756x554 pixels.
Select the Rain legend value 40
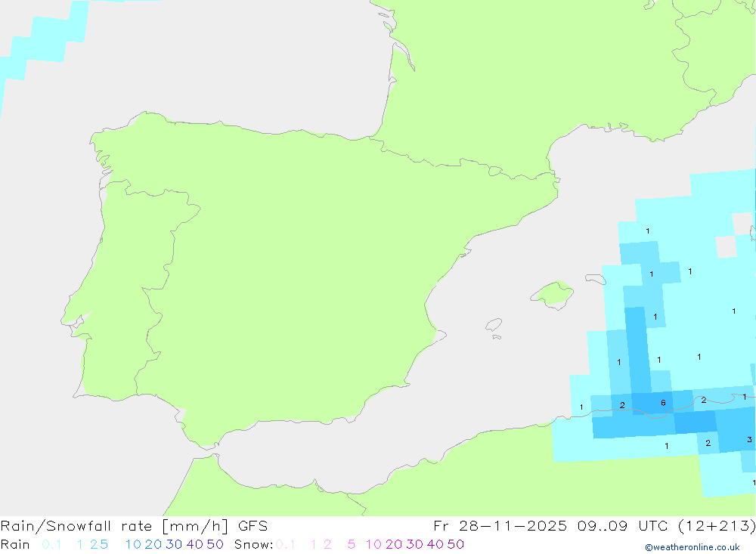pyautogui.click(x=195, y=544)
